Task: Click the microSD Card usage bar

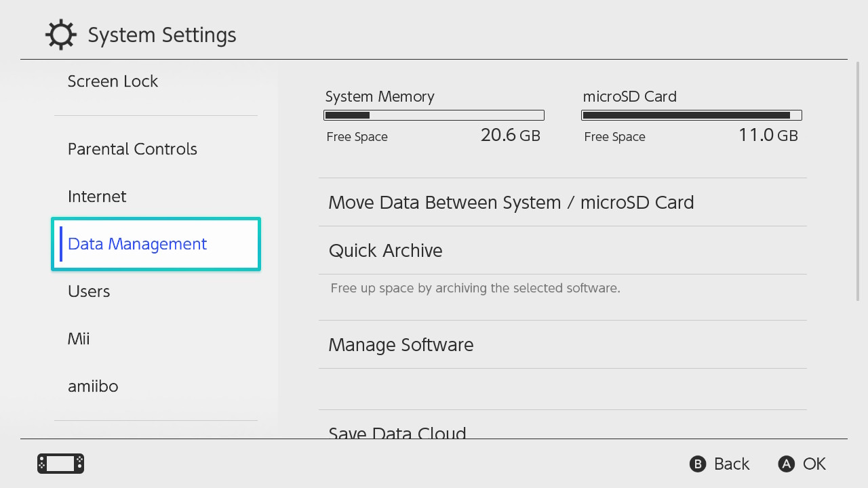Action: (692, 115)
